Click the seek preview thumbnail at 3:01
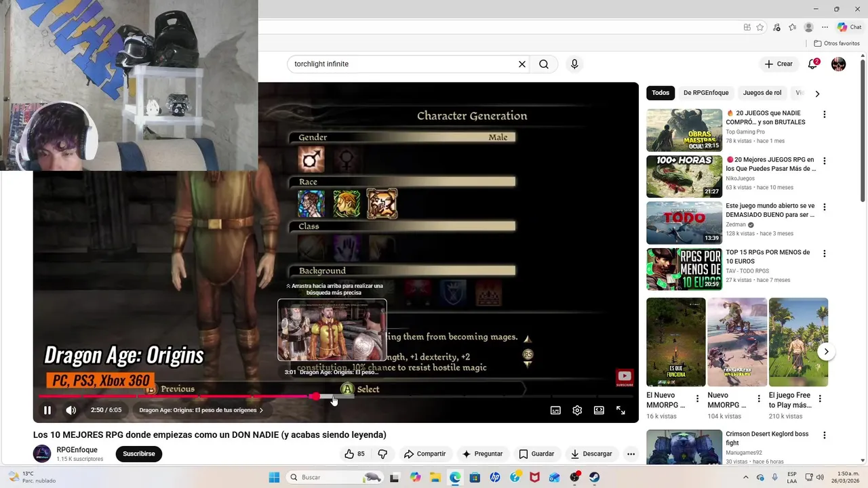 click(x=332, y=330)
